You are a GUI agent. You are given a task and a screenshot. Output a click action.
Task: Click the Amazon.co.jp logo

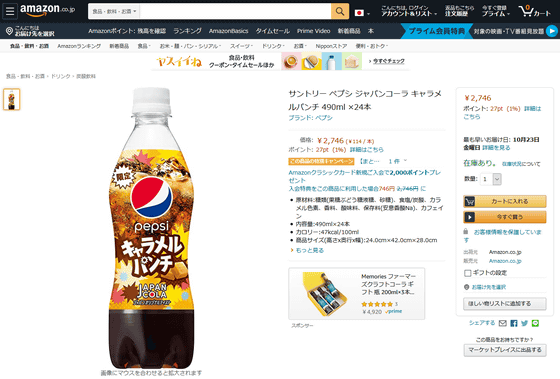point(48,10)
